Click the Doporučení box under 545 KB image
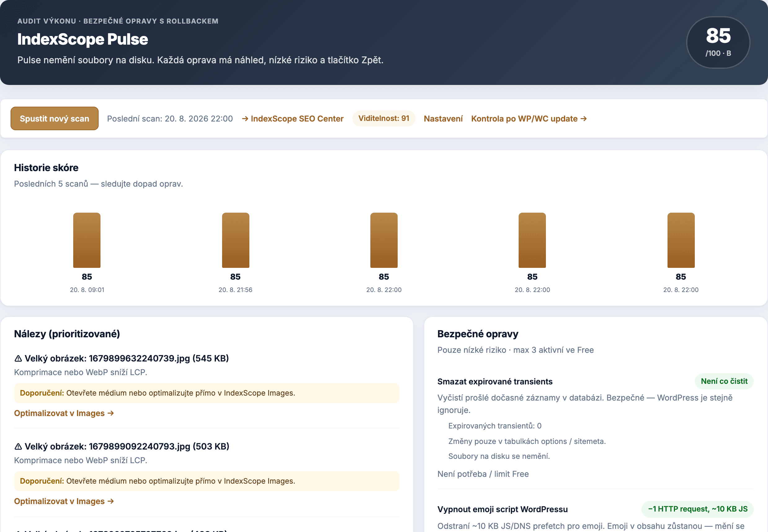This screenshot has height=532, width=768. tap(207, 393)
